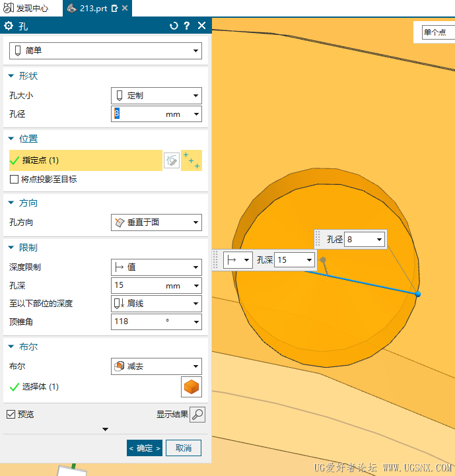This screenshot has height=476, width=455.
Task: Open the 孔深 field options arrow
Action: (x=197, y=286)
